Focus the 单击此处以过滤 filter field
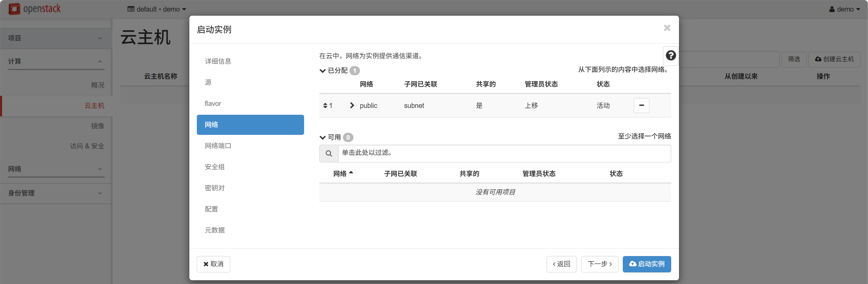Viewport: 868px width, 284px height. 504,154
